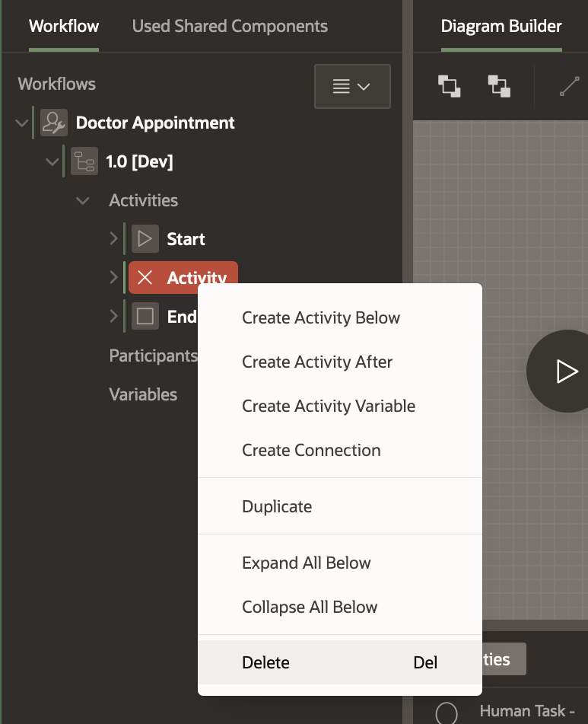Collapse the Doctor Appointment tree node
This screenshot has height=724, width=588.
22,123
